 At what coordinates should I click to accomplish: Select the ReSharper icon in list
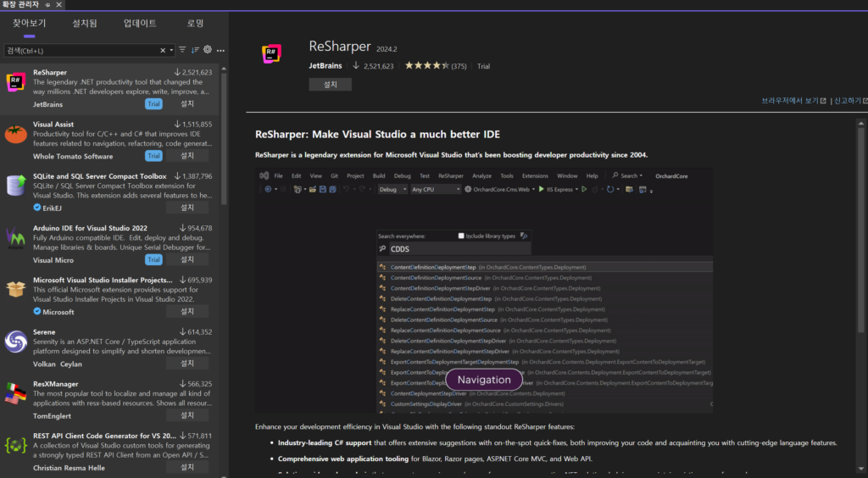point(15,82)
